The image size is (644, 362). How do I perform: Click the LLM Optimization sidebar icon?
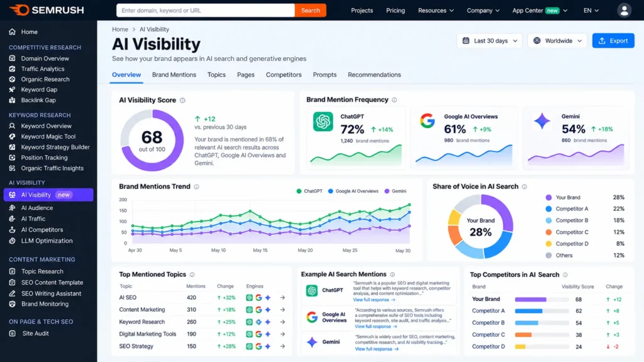click(x=13, y=241)
